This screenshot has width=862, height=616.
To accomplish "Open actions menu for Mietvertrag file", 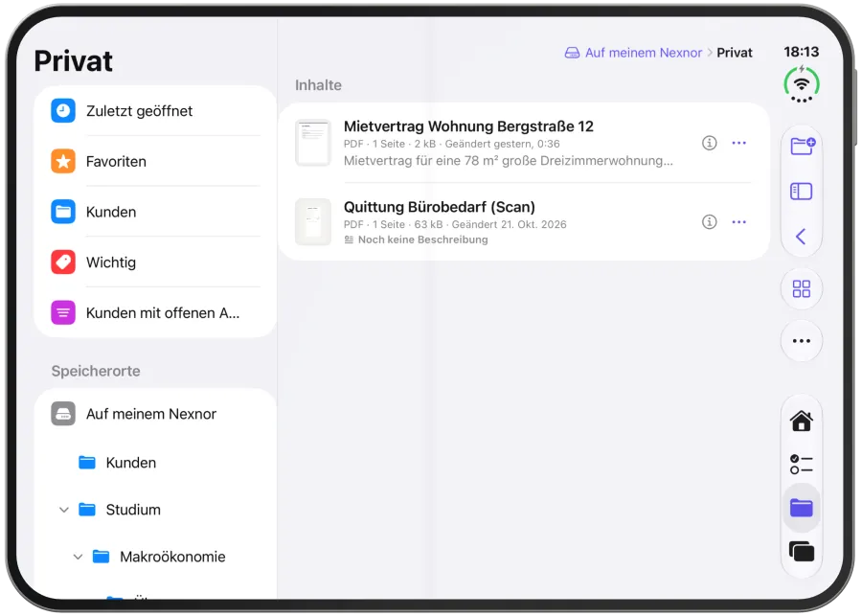I will click(738, 143).
